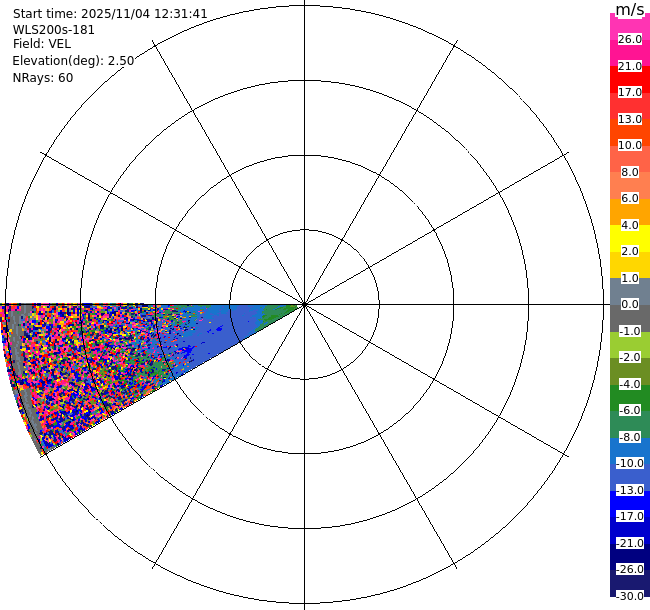Click the Field: VEL label
The height and width of the screenshot is (610, 650).
coord(41,44)
